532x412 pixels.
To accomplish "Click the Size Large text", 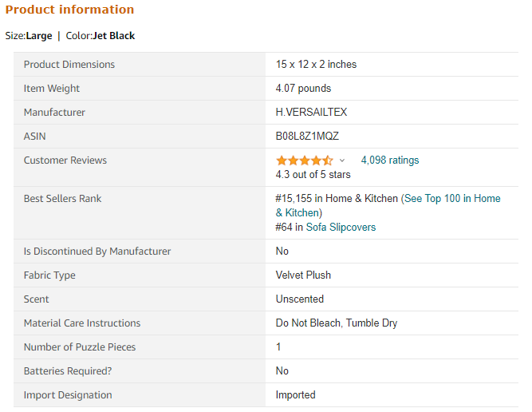I will 29,36.
